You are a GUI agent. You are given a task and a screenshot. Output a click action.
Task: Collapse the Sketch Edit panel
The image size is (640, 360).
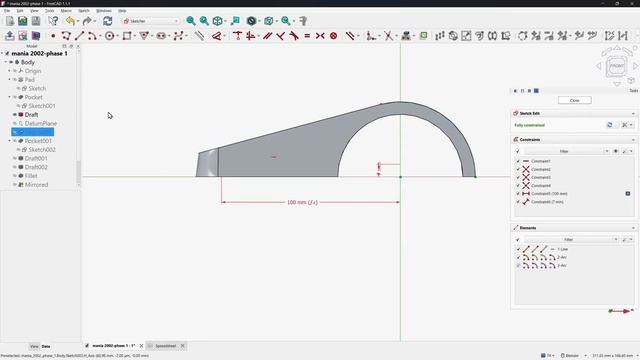[x=633, y=113]
